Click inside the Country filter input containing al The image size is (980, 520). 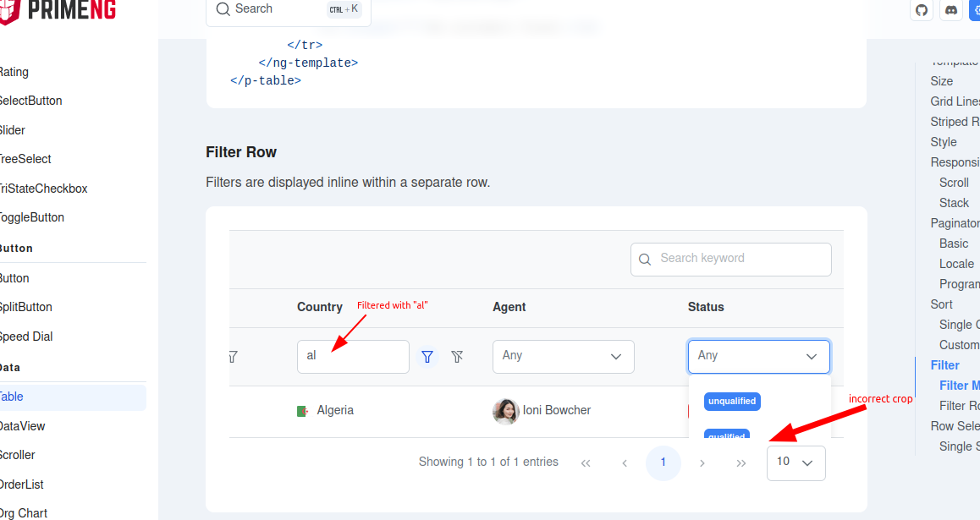[353, 356]
